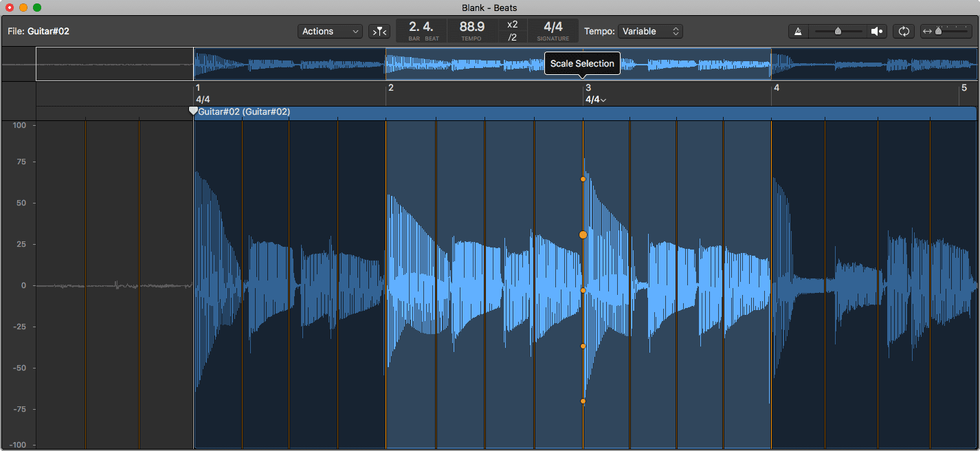Click the orange handle below the center line
Image resolution: width=980 pixels, height=451 pixels.
[583, 346]
